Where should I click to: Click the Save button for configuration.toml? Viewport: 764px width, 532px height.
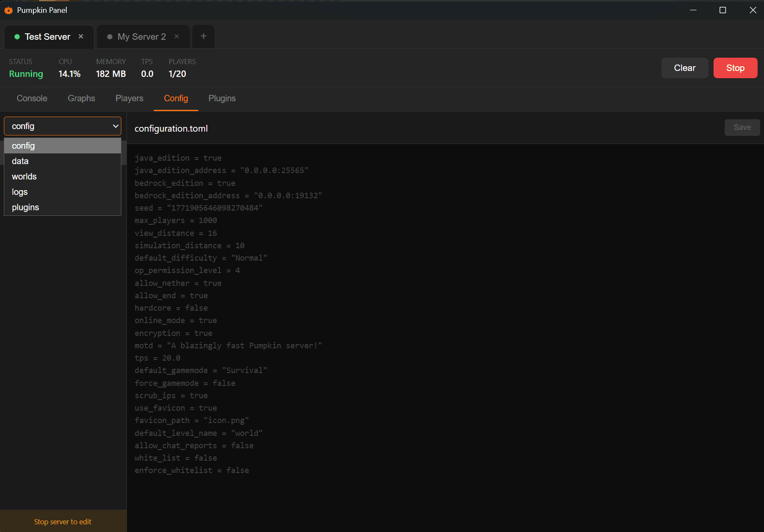tap(742, 127)
